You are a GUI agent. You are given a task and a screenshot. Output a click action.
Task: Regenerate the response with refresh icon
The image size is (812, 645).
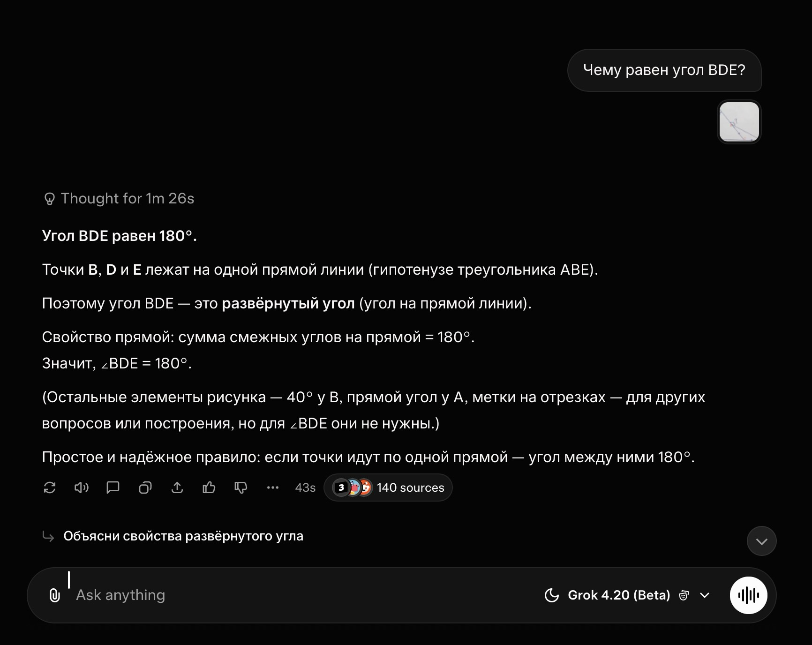[50, 488]
